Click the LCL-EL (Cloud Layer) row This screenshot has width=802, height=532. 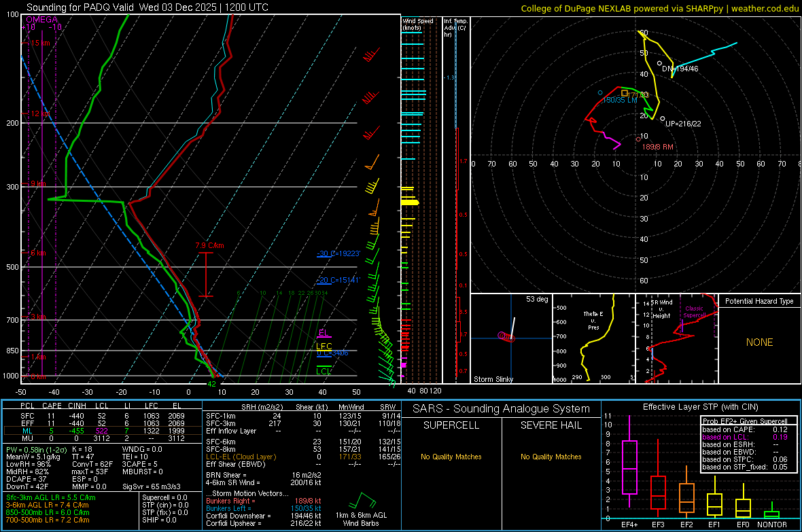point(303,457)
